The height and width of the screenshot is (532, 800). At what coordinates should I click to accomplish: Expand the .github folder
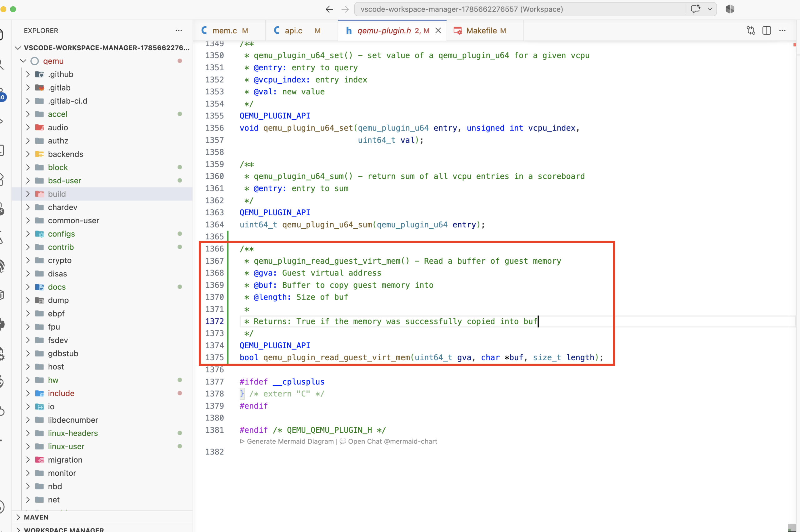pyautogui.click(x=28, y=74)
